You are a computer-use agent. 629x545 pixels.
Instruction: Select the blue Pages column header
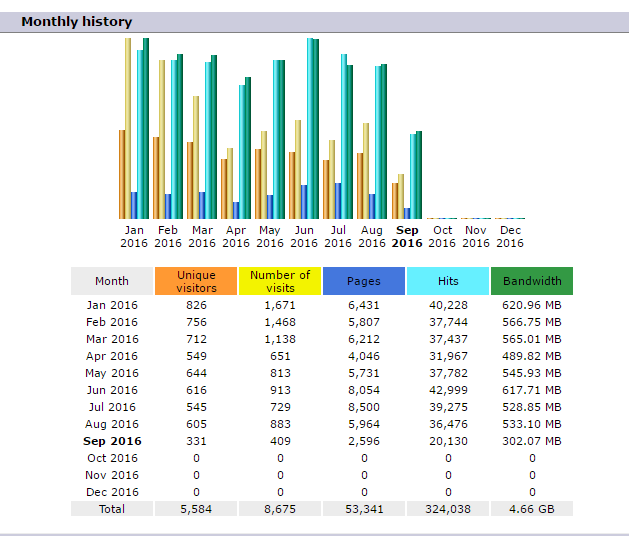coord(364,281)
